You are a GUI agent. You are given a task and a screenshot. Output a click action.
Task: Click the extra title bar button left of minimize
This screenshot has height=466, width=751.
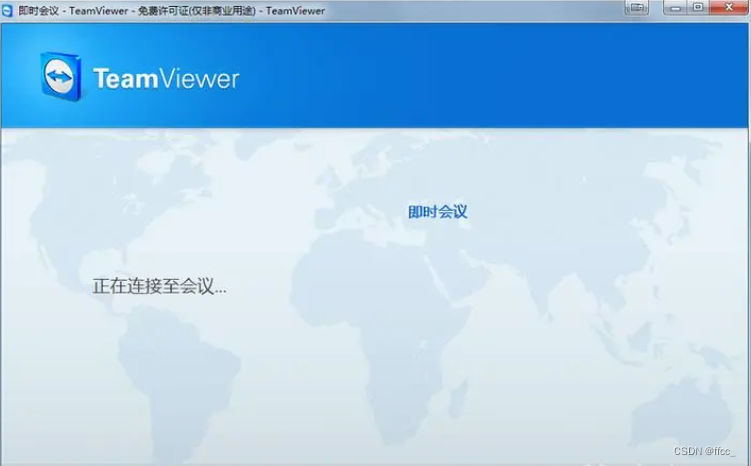click(x=637, y=8)
